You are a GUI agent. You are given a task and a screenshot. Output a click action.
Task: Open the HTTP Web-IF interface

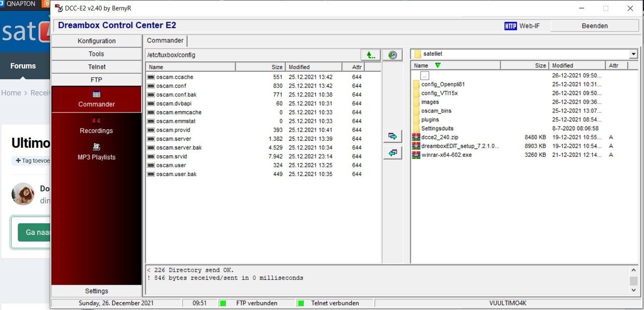tap(522, 25)
